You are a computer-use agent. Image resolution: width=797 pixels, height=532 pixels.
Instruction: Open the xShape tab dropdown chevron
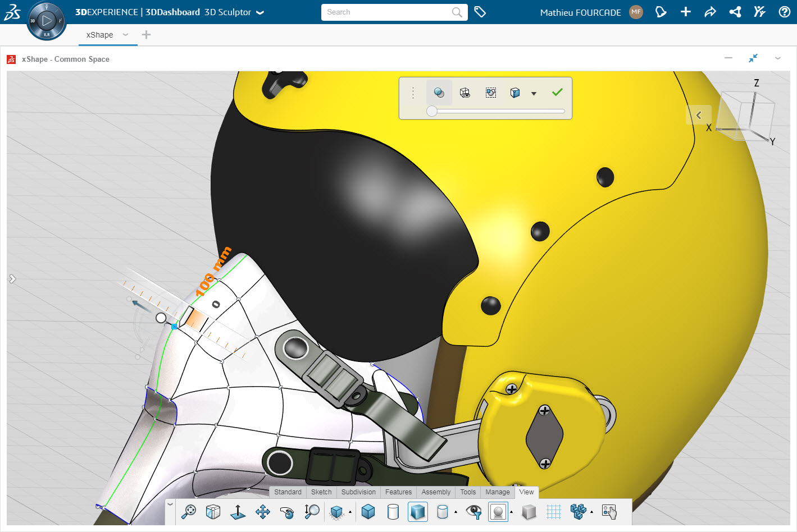[126, 34]
